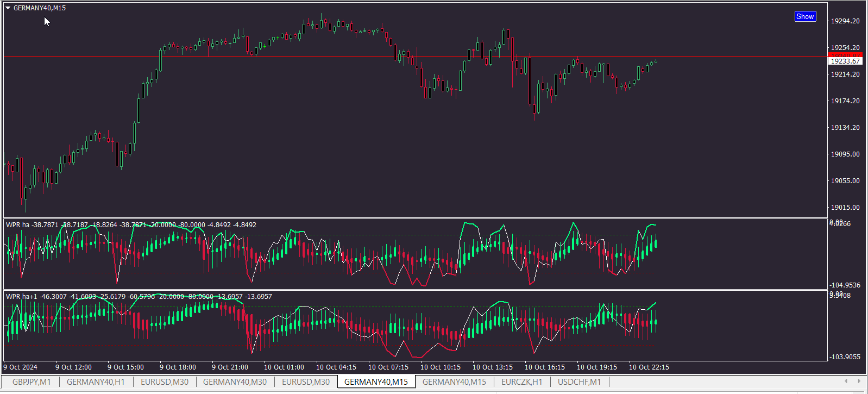Select the USDCHF,M1 chart tab
Viewport: 868px width, 394px height.
coord(579,382)
